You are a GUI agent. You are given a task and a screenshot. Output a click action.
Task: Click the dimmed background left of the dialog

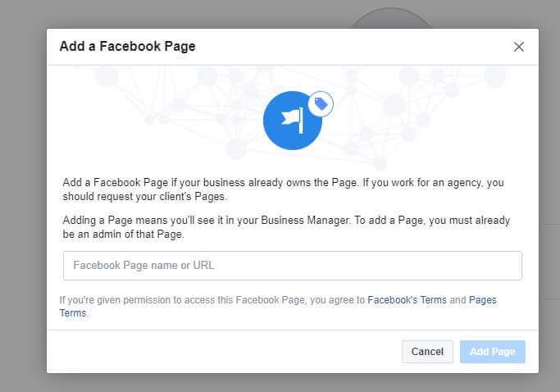[23, 196]
